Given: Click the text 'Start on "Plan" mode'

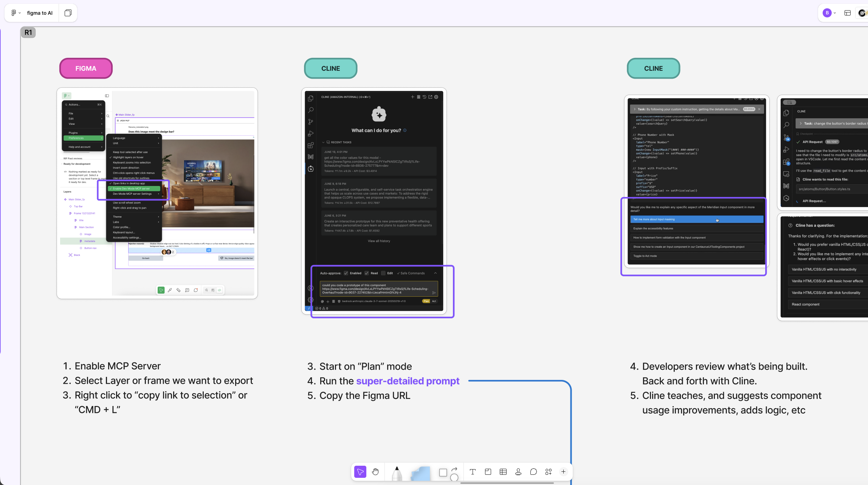Looking at the screenshot, I should click(x=366, y=366).
